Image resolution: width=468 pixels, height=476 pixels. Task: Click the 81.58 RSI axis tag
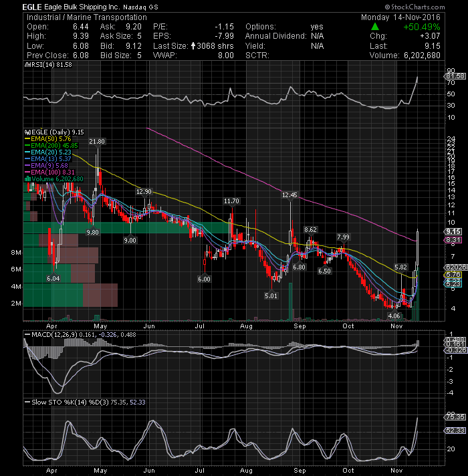click(455, 76)
